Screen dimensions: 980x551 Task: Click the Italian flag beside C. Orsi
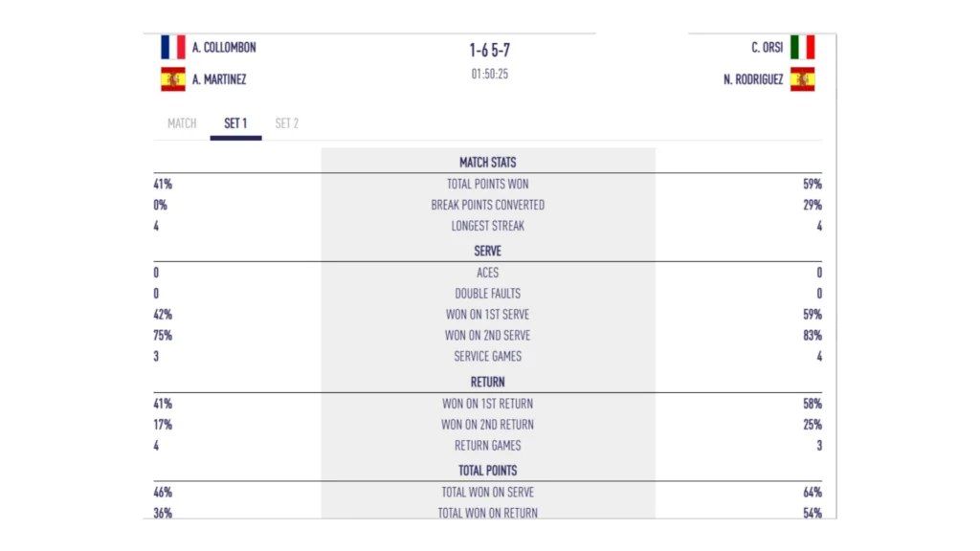pos(802,48)
